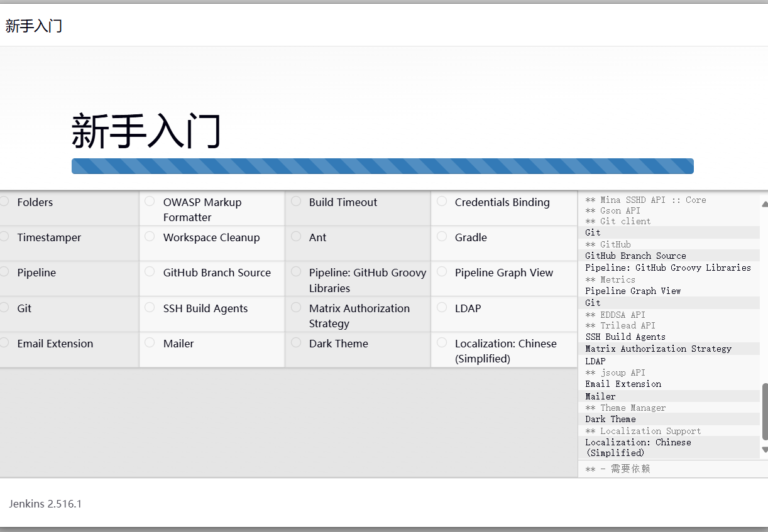Click the status circle beside Gradle
Viewport: 768px width, 532px height.
(x=442, y=236)
